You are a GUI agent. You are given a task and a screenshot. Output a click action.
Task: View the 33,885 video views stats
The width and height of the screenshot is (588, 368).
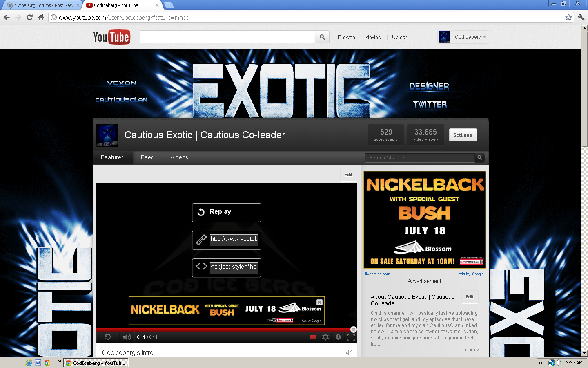tap(425, 135)
